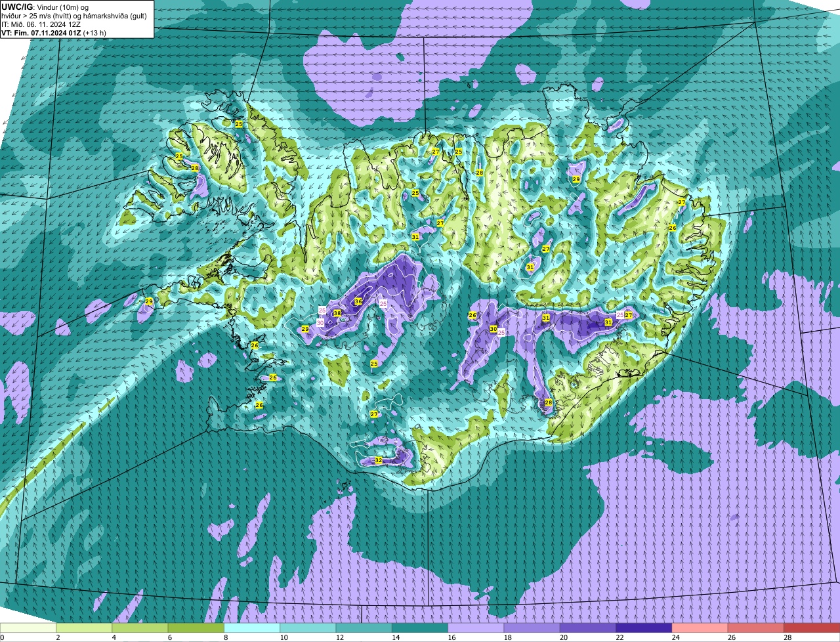Click the salmon 26–28 legend swatch
This screenshot has width=840, height=642.
pyautogui.click(x=756, y=628)
